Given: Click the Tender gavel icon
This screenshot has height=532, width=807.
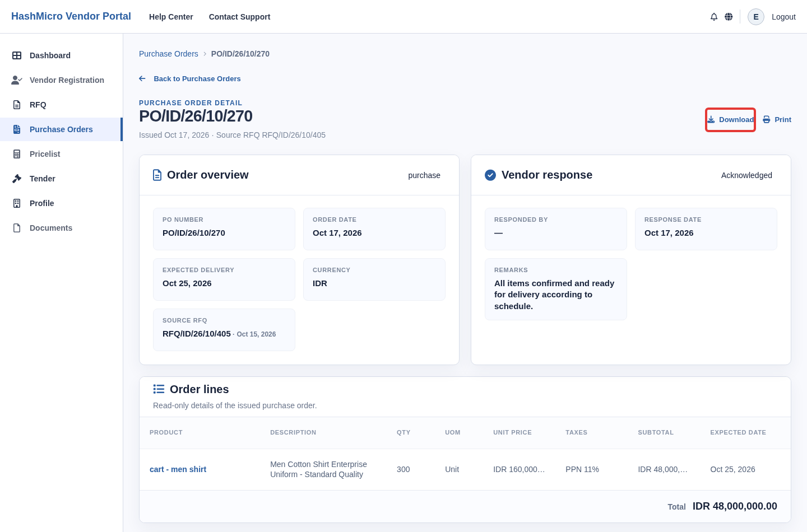Looking at the screenshot, I should click(x=17, y=179).
